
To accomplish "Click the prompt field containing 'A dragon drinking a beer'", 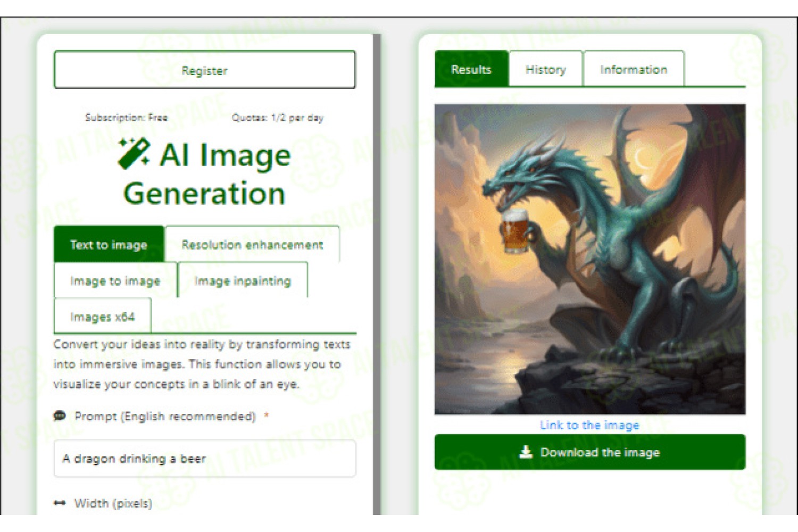I will tap(205, 458).
